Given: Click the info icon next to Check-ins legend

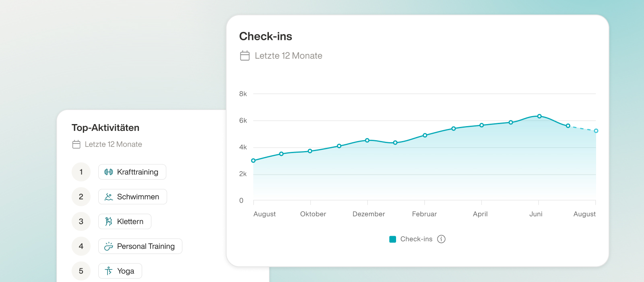Looking at the screenshot, I should [x=442, y=239].
